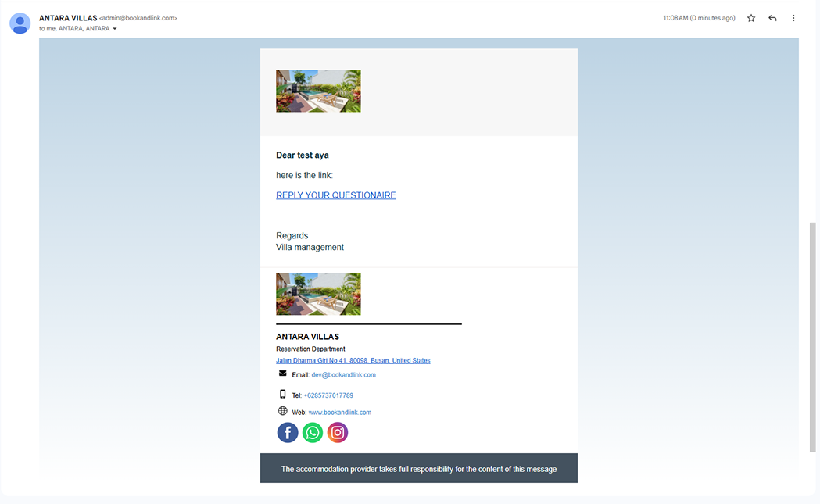The height and width of the screenshot is (504, 820).
Task: Click the 'to me, ANTARA, ANTARA' line
Action: tap(74, 29)
